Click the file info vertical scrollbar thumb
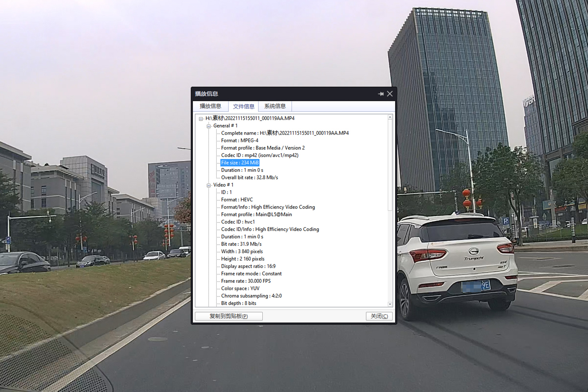The image size is (588, 392). pyautogui.click(x=390, y=165)
